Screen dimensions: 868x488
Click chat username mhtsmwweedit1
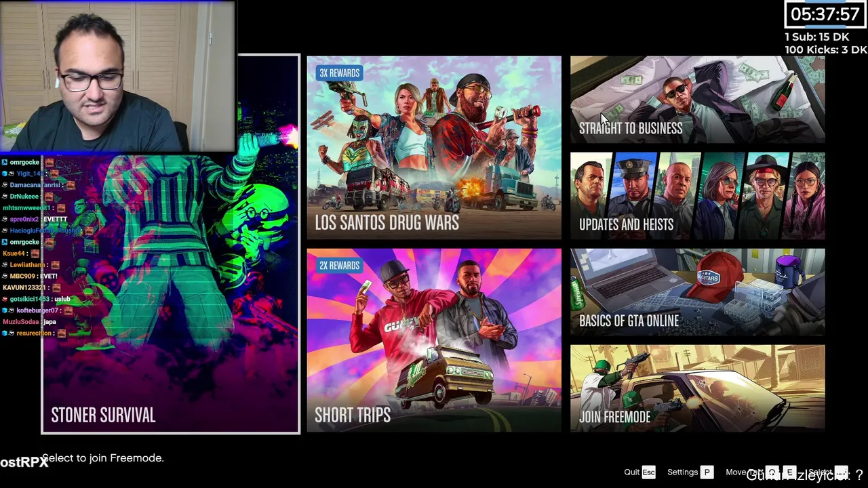click(x=26, y=208)
